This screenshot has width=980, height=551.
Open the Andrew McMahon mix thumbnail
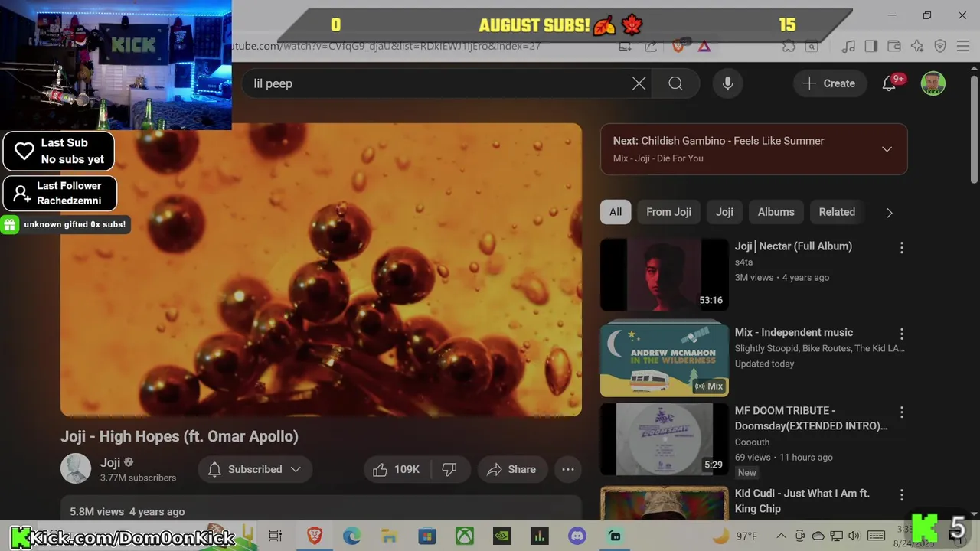pos(664,360)
